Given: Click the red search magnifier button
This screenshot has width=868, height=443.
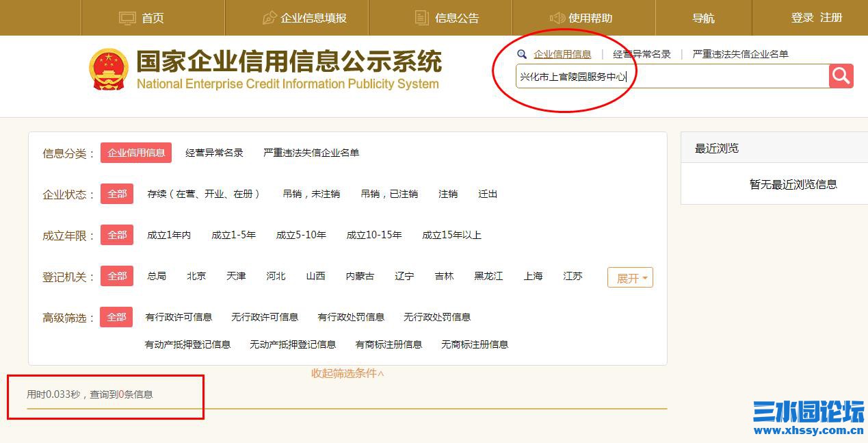Looking at the screenshot, I should (x=841, y=76).
